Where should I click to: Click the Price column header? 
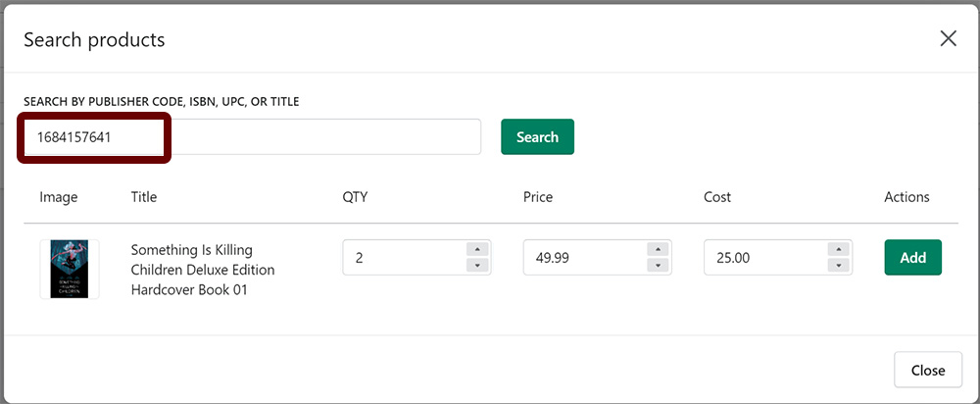pos(538,197)
